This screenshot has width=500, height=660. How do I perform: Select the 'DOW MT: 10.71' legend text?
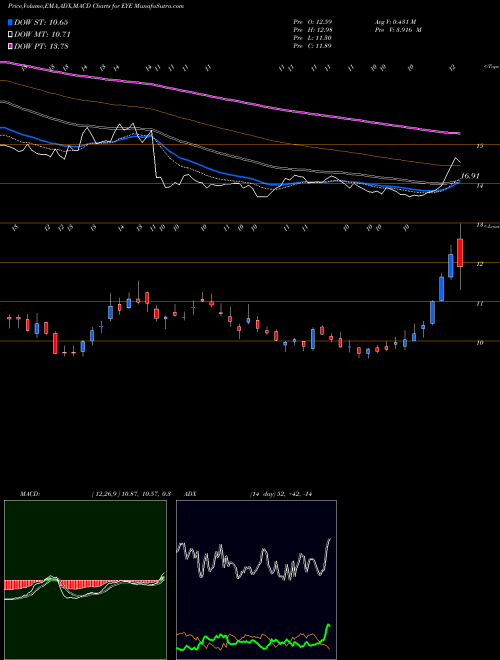click(42, 34)
